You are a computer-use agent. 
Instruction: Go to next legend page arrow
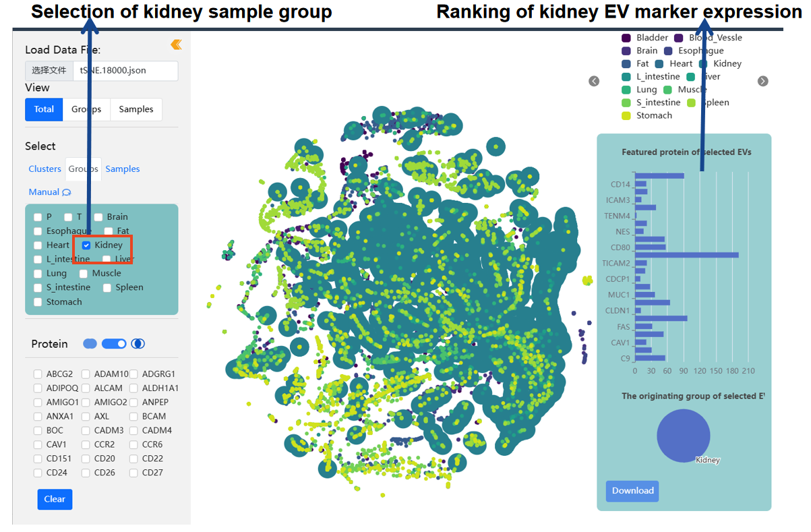click(762, 81)
